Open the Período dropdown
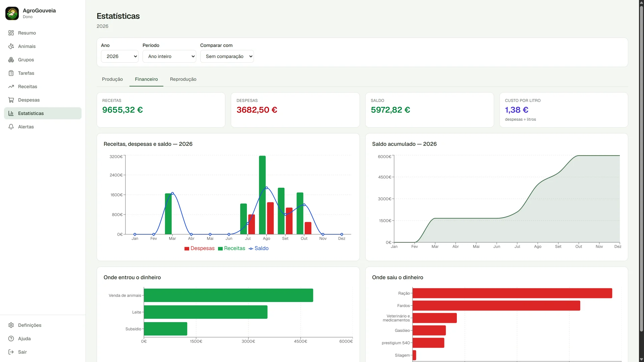Screen dimensions: 644x362 pyautogui.click(x=169, y=56)
